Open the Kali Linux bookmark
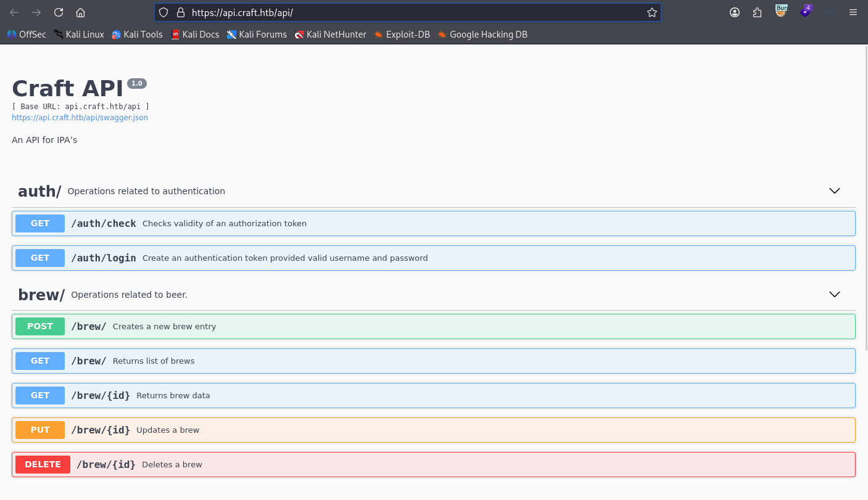Viewport: 868px width, 500px height. coord(78,35)
